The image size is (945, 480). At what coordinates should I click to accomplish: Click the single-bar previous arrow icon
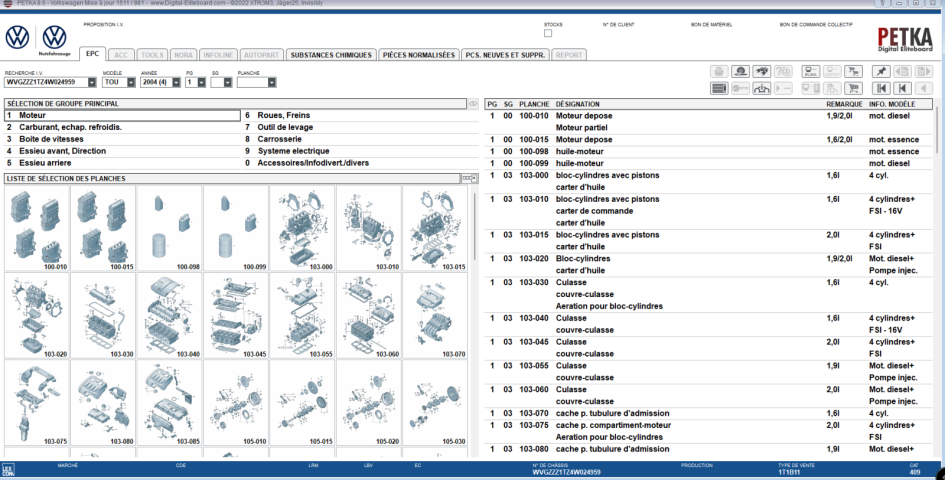[902, 89]
